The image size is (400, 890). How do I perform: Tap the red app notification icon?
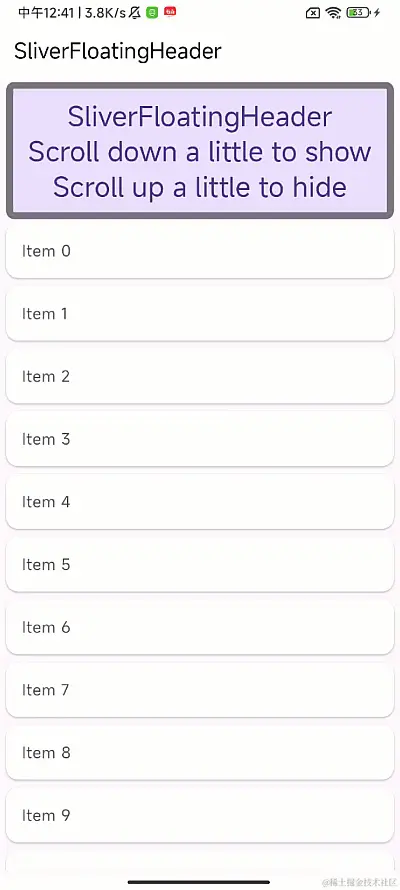170,11
